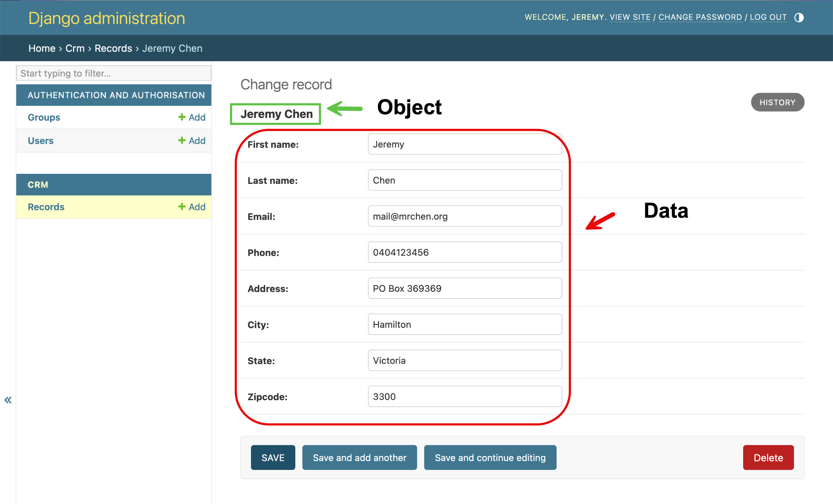The width and height of the screenshot is (833, 504).
Task: Click the red Delete button
Action: coord(768,458)
